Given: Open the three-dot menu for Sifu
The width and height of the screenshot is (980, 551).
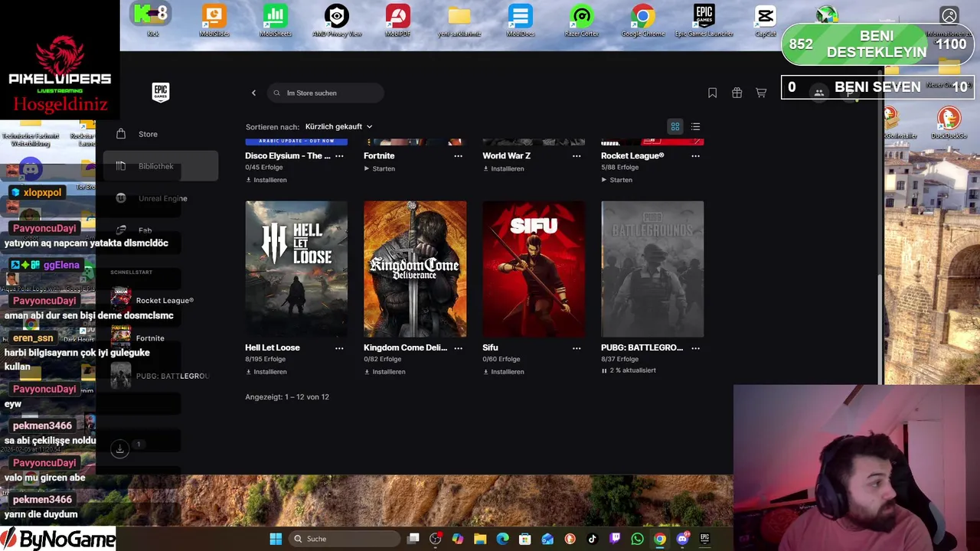Looking at the screenshot, I should click(577, 347).
